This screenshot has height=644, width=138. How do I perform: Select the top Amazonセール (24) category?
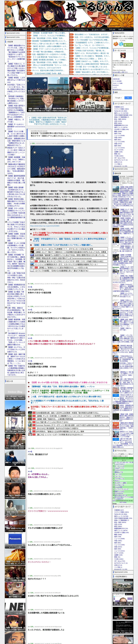pos(121,166)
